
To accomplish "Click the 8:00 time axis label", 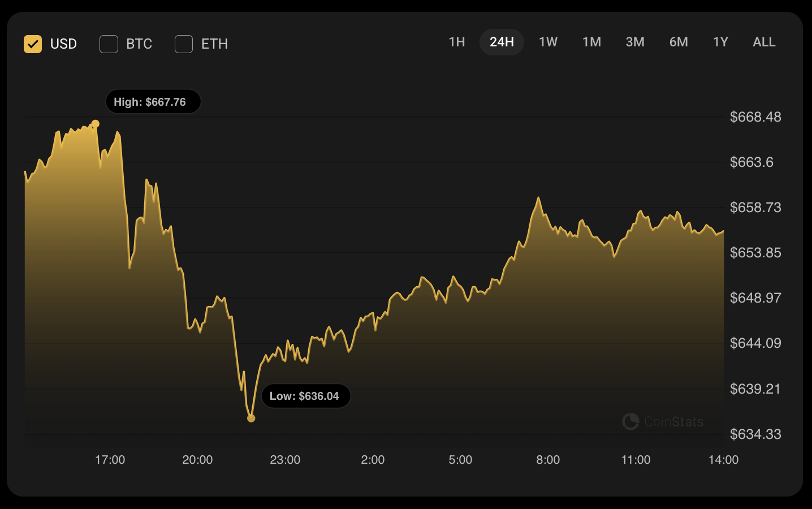I will pos(548,460).
